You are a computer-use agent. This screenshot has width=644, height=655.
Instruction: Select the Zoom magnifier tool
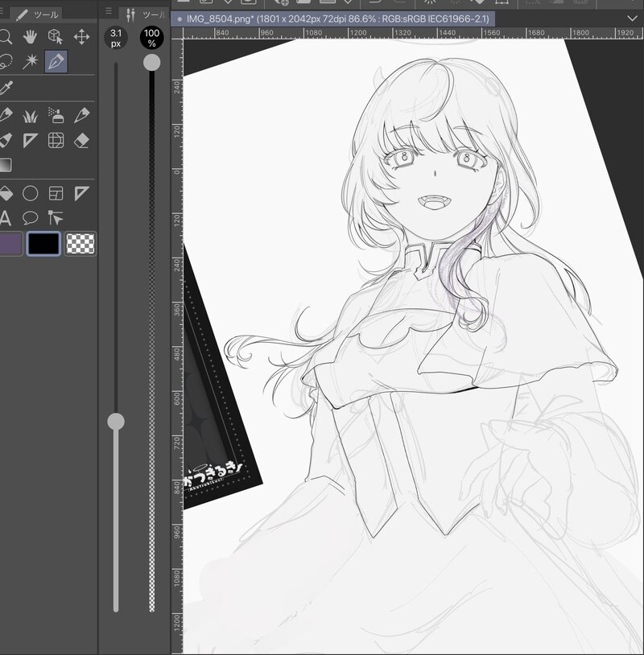pyautogui.click(x=6, y=37)
